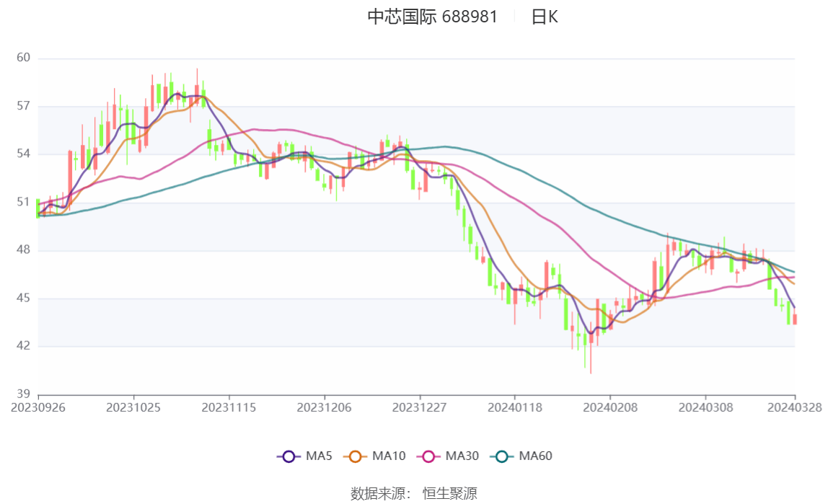The height and width of the screenshot is (504, 828).
Task: Click the 20231206 x-axis date label
Action: point(325,408)
